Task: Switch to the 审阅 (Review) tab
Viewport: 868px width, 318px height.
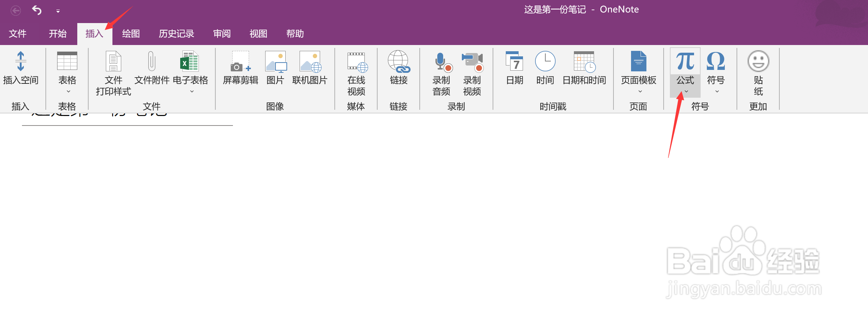Action: tap(222, 34)
